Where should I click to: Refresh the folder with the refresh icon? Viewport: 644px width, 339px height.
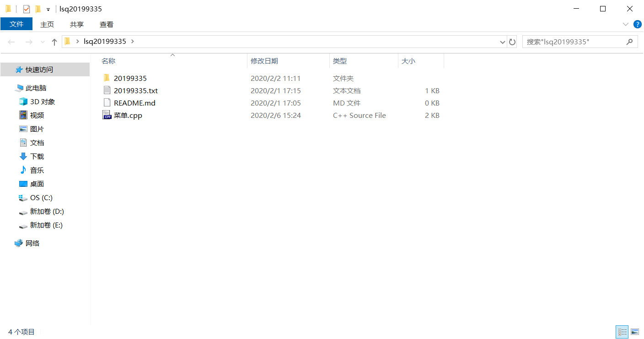click(512, 42)
